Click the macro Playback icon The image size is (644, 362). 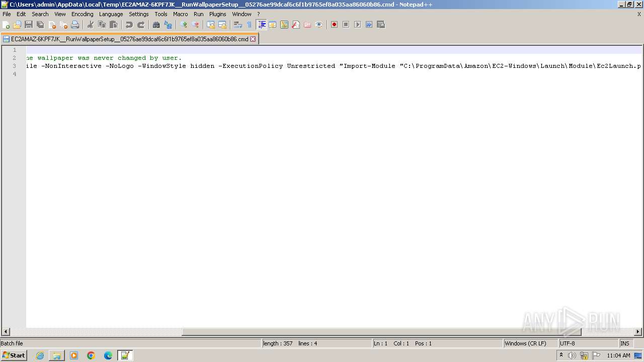tap(357, 25)
